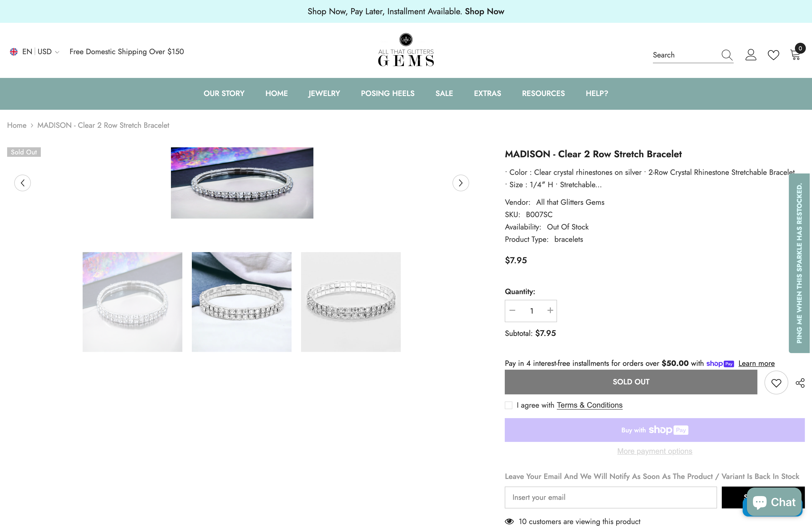Open the JEWELRY menu
The image size is (812, 526).
pyautogui.click(x=324, y=94)
